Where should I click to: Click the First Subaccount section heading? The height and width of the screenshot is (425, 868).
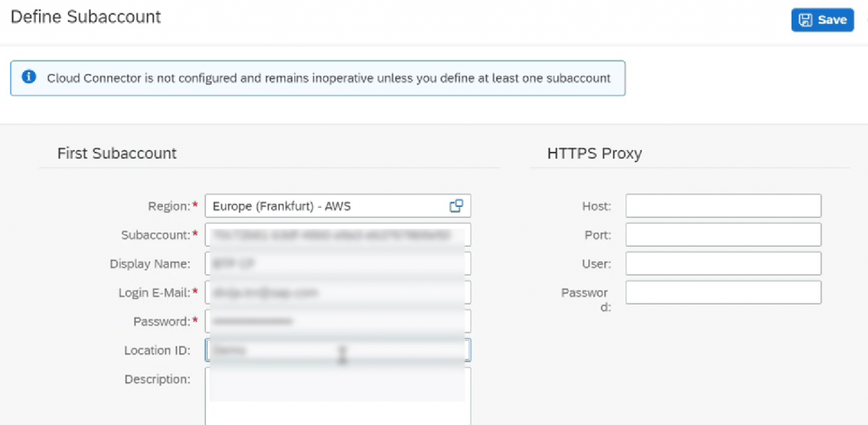pos(117,154)
